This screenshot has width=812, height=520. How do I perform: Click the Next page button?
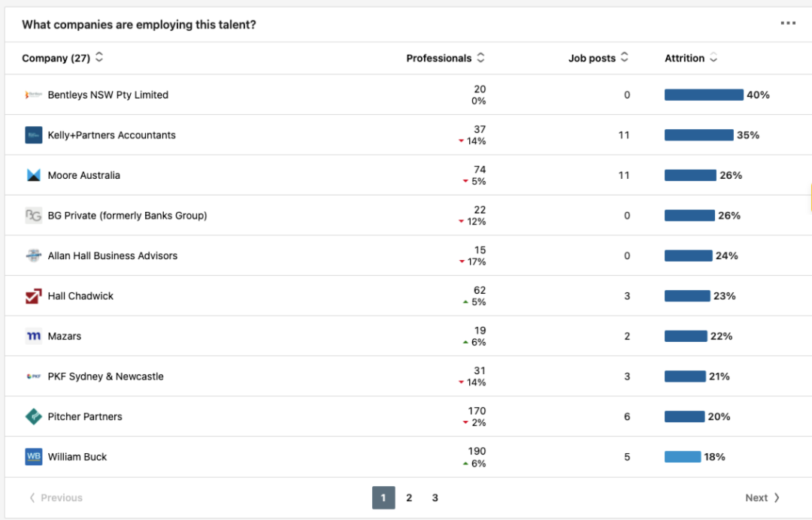[x=762, y=497]
